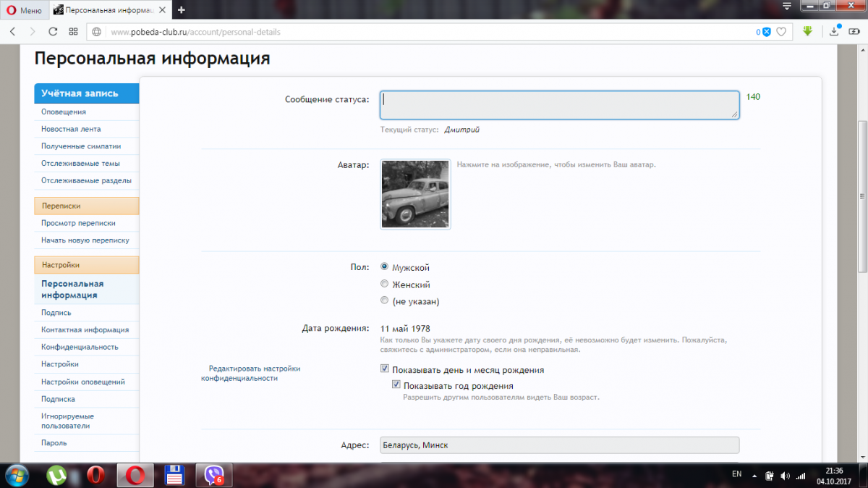Open Новостная лента in sidebar
Image resolution: width=868 pixels, height=488 pixels.
pyautogui.click(x=71, y=129)
